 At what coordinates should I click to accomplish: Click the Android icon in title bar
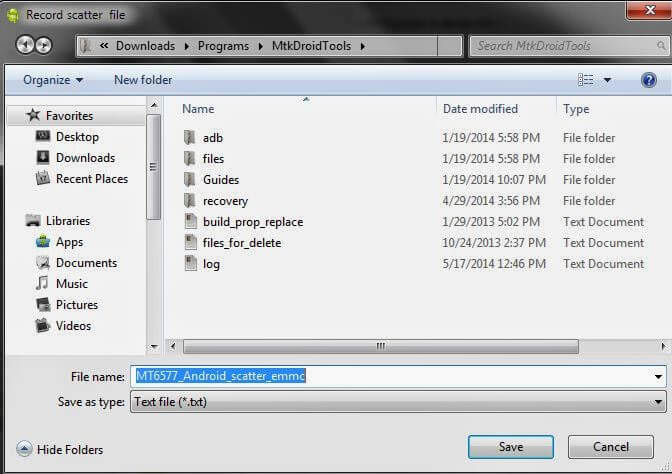[13, 15]
